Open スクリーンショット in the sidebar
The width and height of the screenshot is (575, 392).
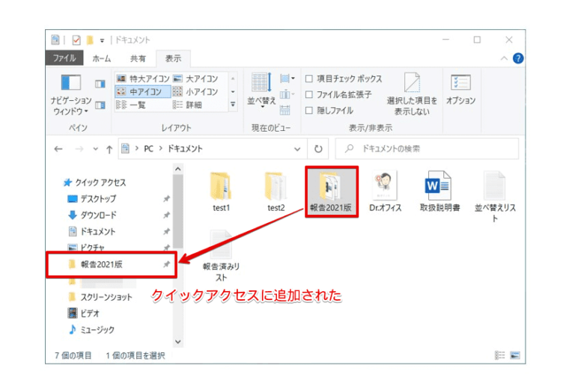tap(100, 297)
